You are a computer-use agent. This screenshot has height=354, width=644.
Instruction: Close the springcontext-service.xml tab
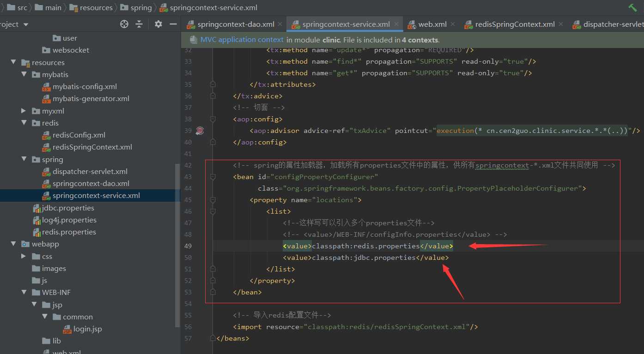click(396, 24)
